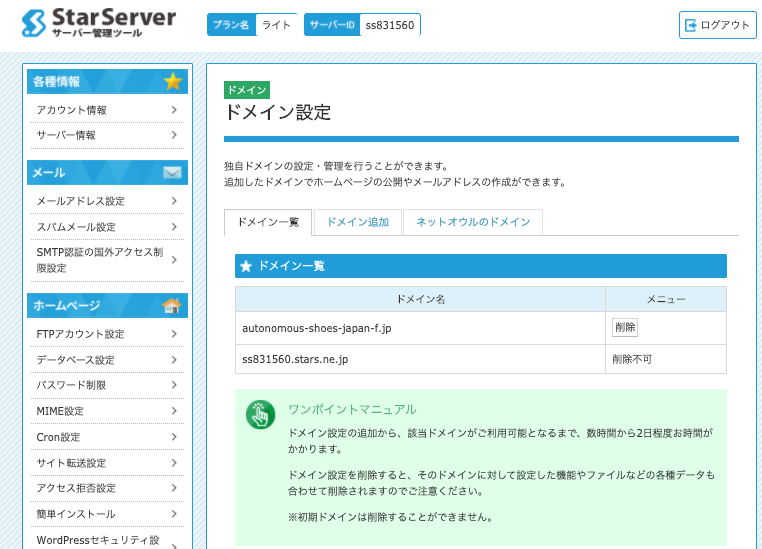
Task: Expand the Cron設定 chevron arrow
Action: [174, 437]
